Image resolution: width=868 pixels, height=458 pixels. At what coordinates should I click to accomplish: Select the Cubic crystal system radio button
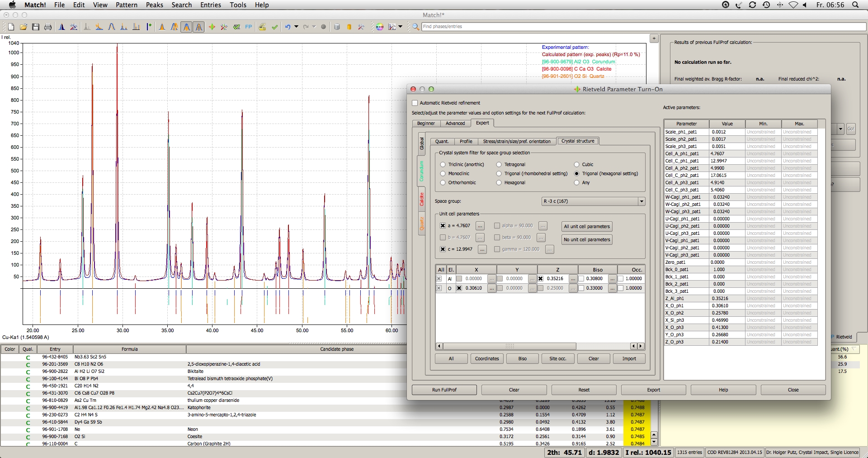577,165
